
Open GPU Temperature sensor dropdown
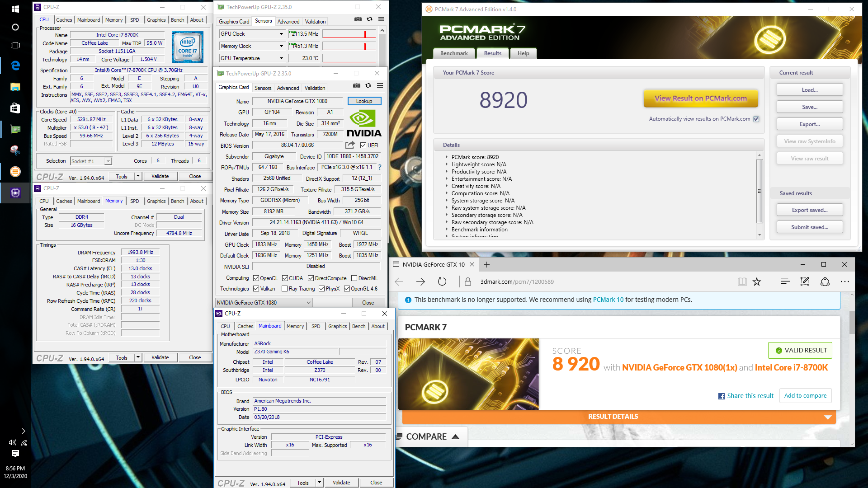(x=281, y=58)
